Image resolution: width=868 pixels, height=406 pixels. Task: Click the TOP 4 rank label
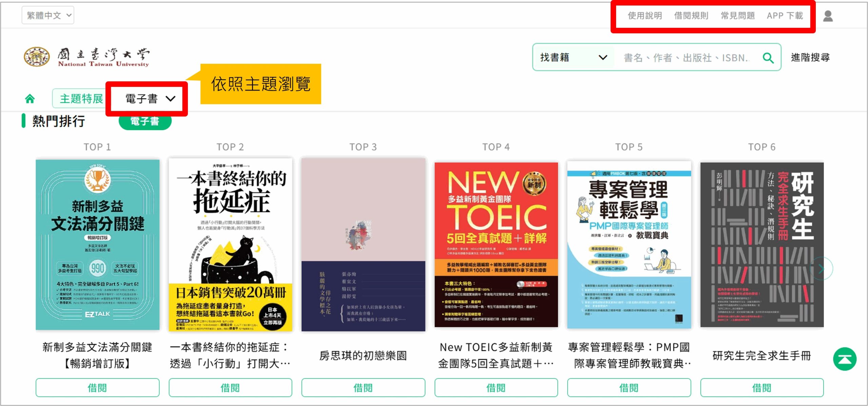coord(496,147)
